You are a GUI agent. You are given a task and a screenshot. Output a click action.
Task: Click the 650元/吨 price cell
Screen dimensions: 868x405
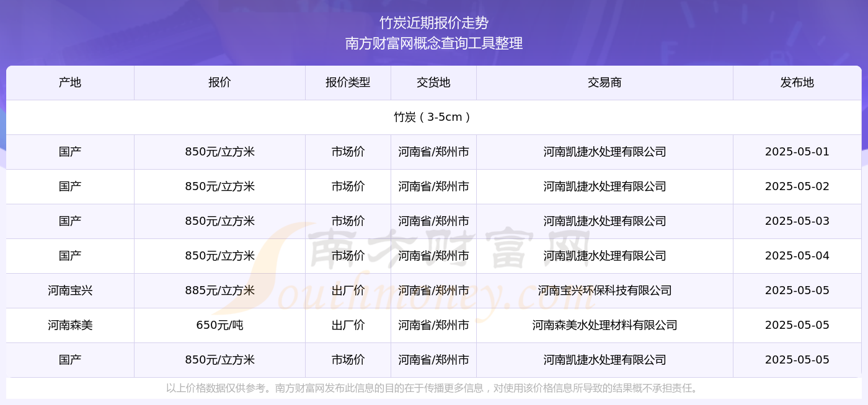pos(219,325)
